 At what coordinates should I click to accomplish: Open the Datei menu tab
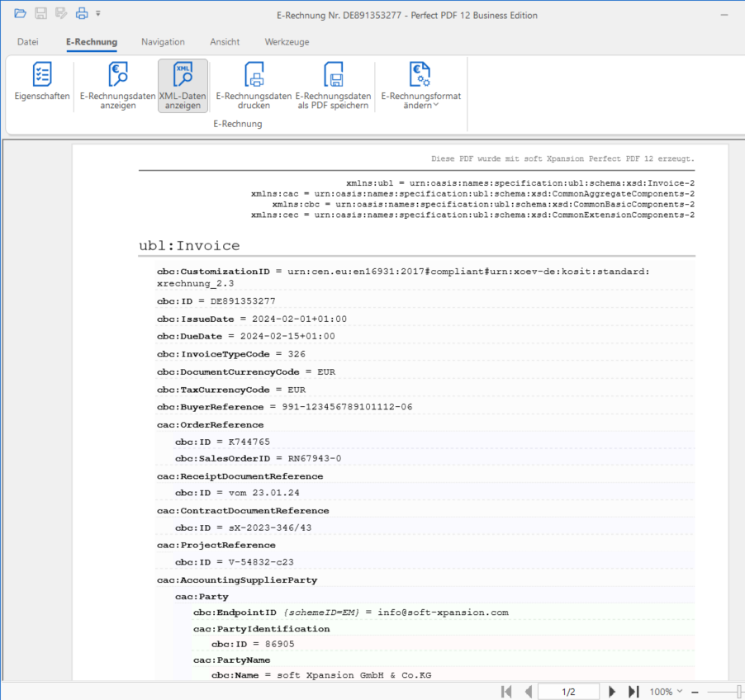(x=27, y=42)
